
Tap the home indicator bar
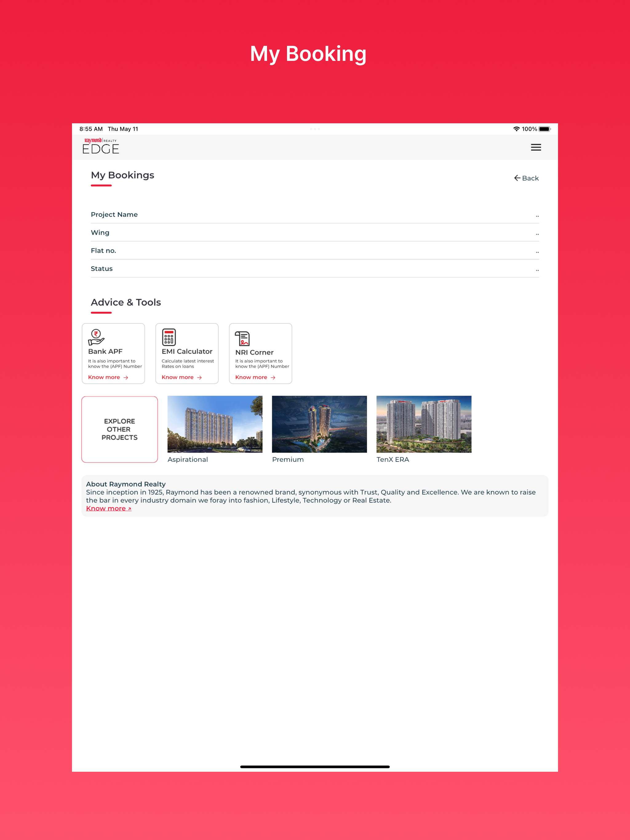[315, 767]
